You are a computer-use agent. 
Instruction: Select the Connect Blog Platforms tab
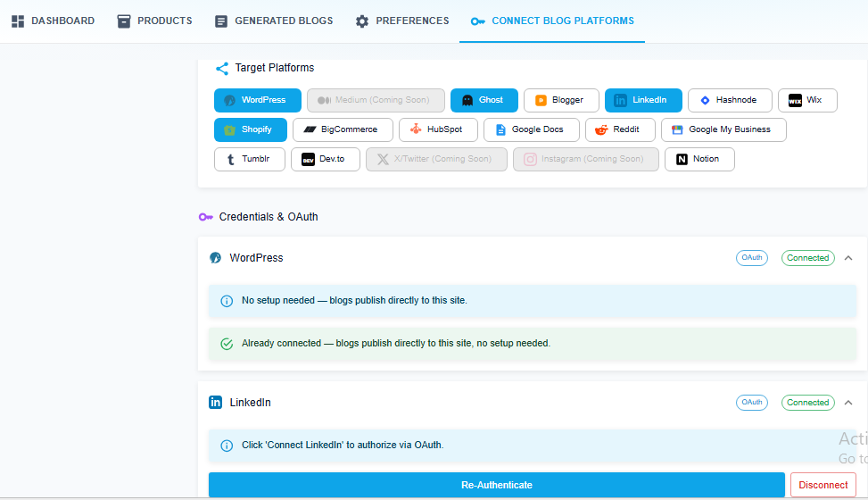552,21
